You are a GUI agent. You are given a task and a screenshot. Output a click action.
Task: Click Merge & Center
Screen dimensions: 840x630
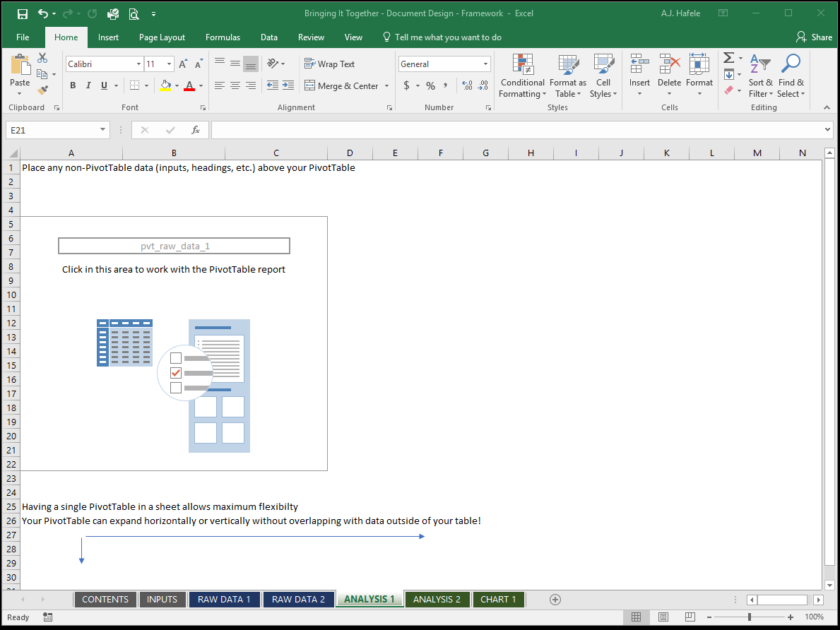(x=342, y=85)
